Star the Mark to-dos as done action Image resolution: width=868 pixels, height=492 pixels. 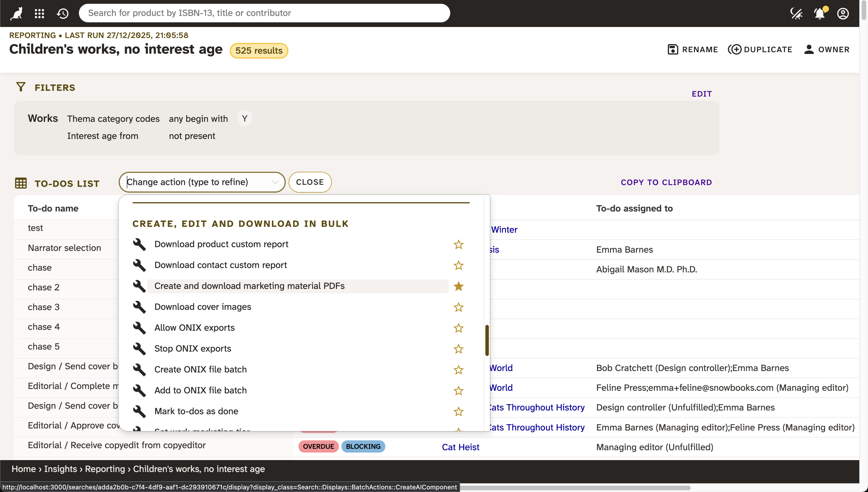pos(458,412)
